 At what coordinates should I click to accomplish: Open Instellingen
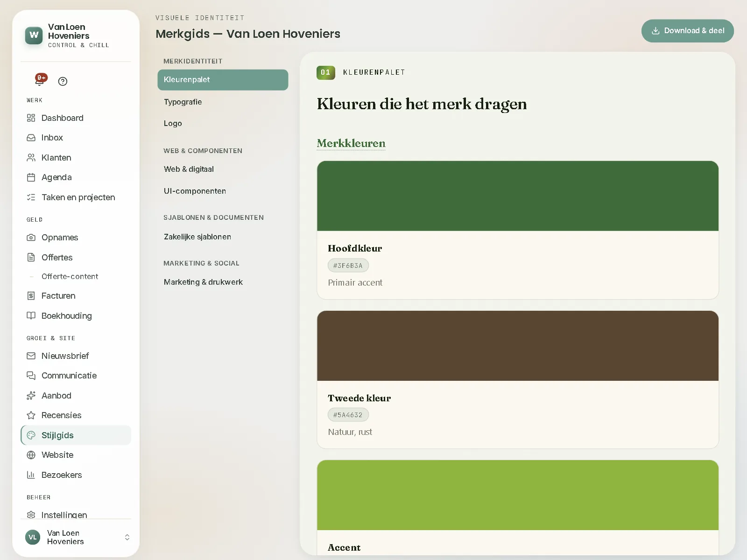tap(76, 514)
